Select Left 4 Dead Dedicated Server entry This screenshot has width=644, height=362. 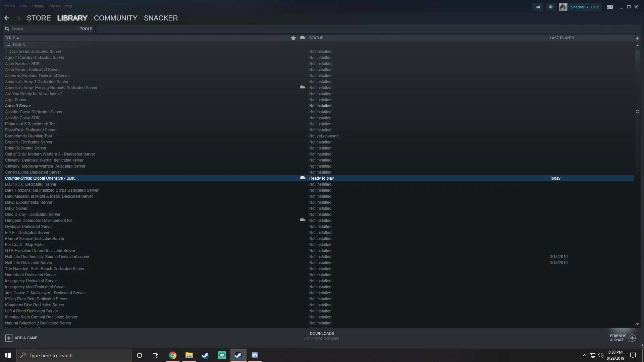pyautogui.click(x=32, y=311)
